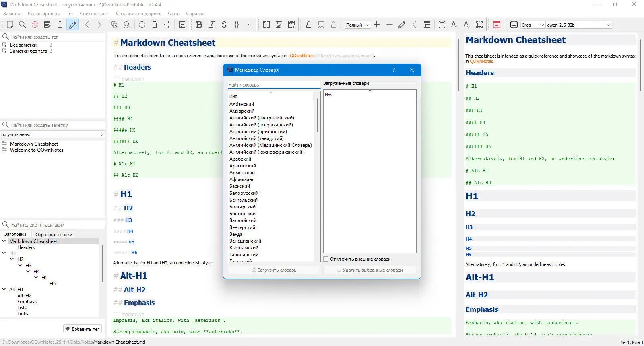Select 'Белорусский' in the dictionary list
The image size is (644, 346).
[244, 193]
